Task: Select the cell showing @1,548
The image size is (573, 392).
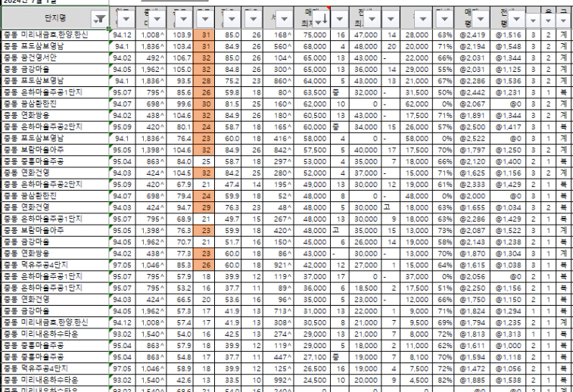Action: (508, 46)
